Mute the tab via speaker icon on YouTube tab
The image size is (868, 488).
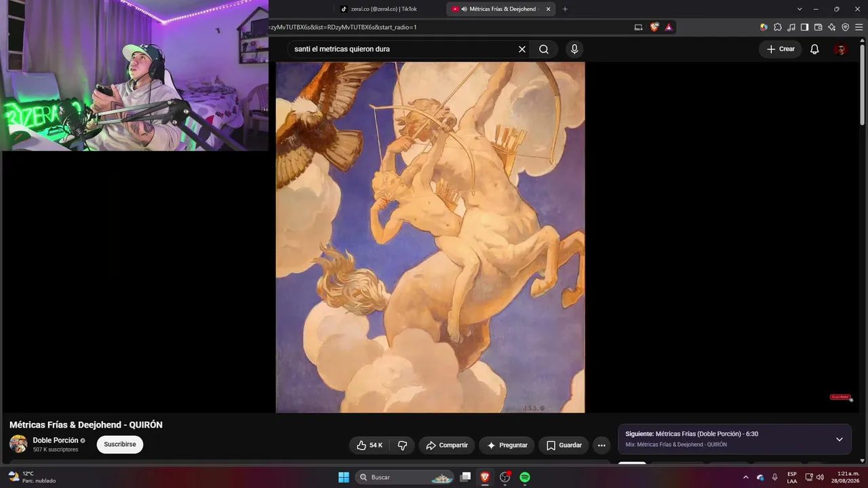(x=465, y=9)
